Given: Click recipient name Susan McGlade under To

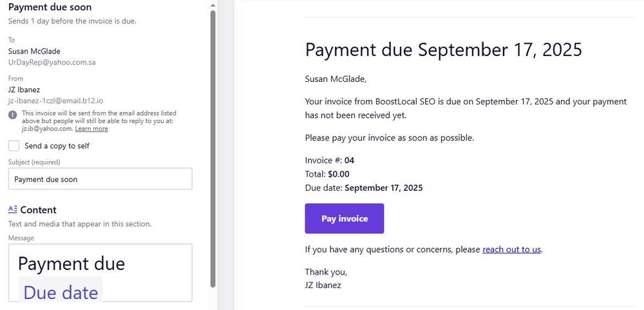Looking at the screenshot, I should [x=34, y=51].
